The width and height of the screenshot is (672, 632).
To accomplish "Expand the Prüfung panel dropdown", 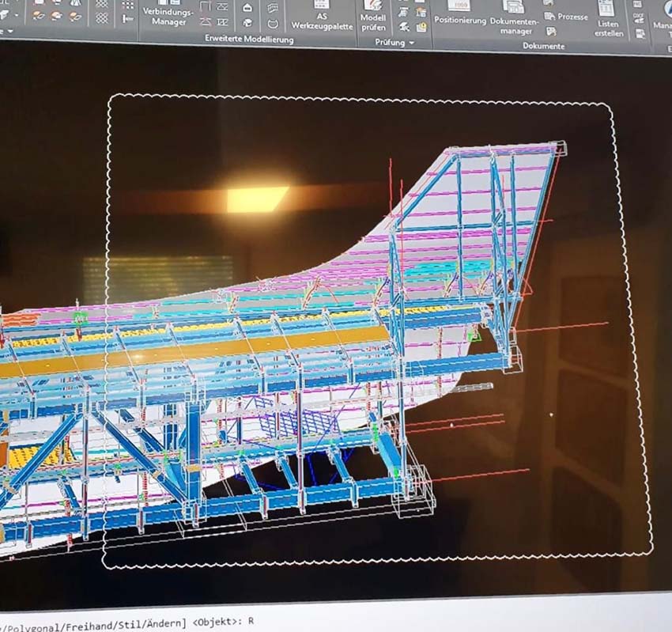I will pos(411,44).
